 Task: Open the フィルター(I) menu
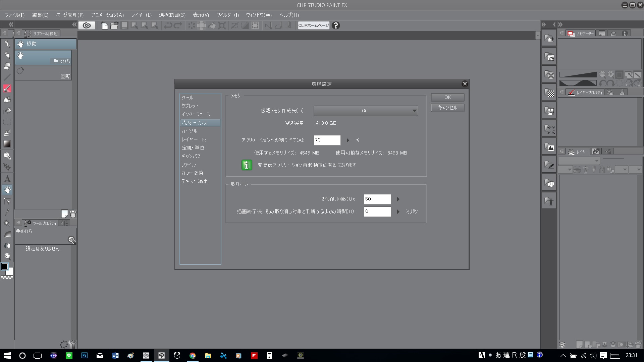tap(227, 15)
